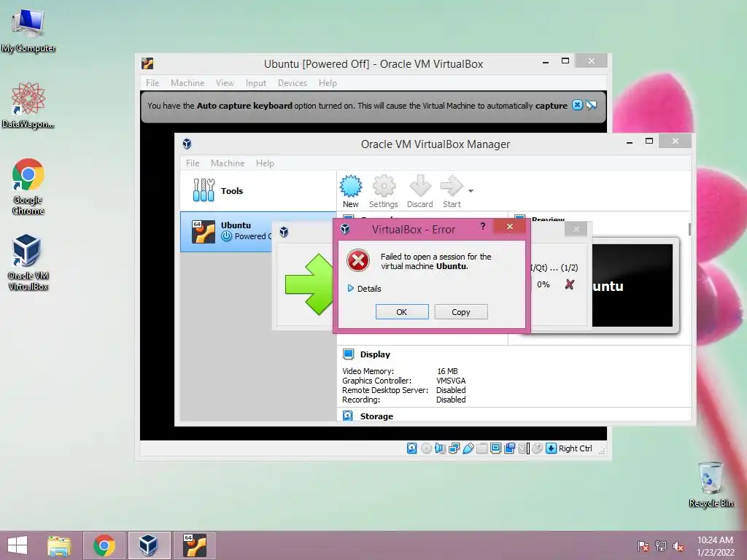Open Help menu in Ubuntu VM window
The width and height of the screenshot is (747, 560).
click(328, 83)
